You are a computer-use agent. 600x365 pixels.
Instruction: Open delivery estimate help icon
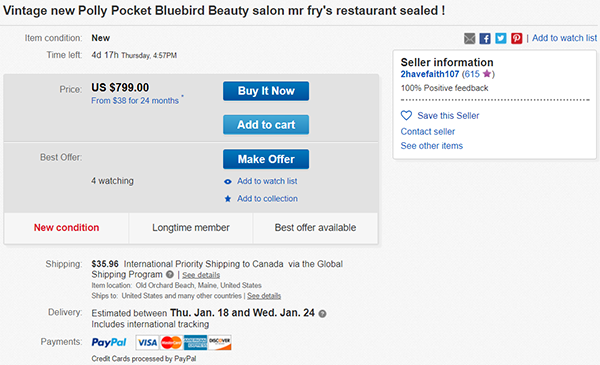coord(323,314)
